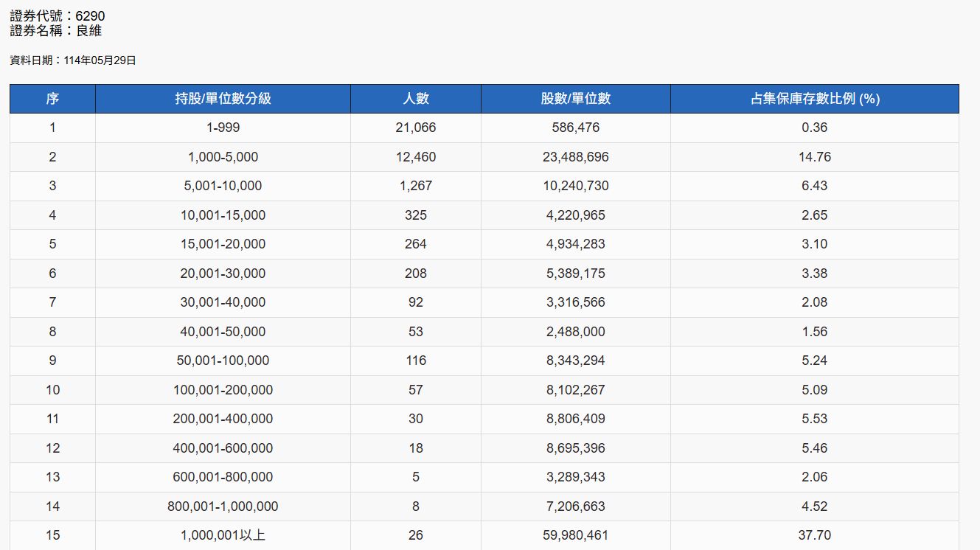Click the 3,289,343 shares cell
980x550 pixels.
click(576, 477)
